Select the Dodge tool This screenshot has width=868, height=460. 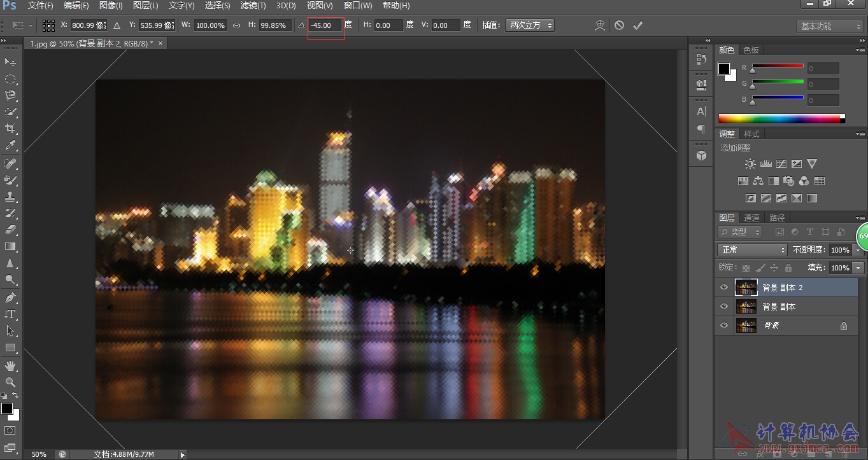(x=10, y=279)
